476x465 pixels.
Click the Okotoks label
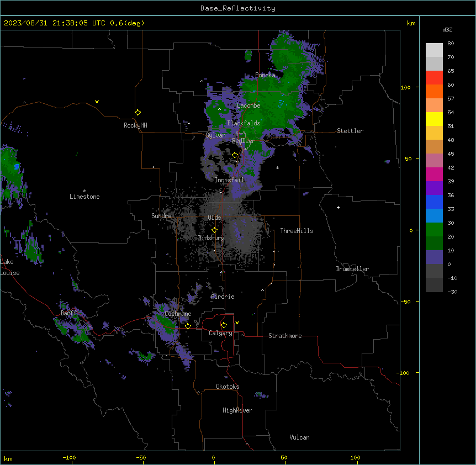[228, 387]
